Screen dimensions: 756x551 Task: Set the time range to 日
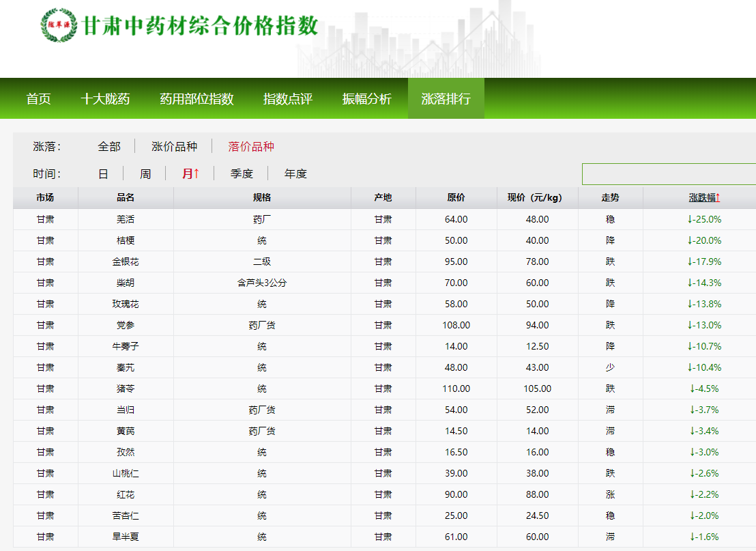coord(103,174)
